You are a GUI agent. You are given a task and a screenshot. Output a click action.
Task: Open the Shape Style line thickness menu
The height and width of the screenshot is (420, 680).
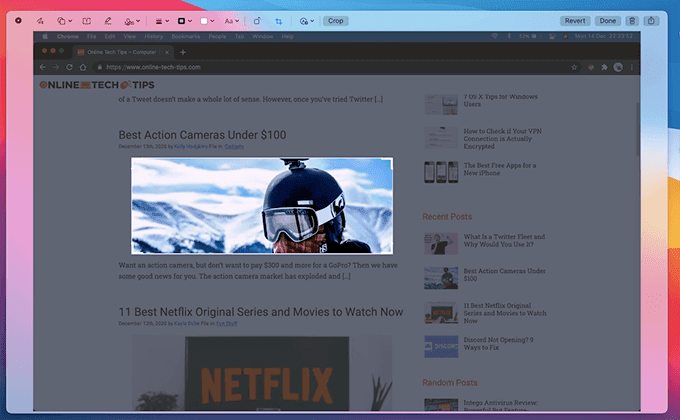click(162, 20)
